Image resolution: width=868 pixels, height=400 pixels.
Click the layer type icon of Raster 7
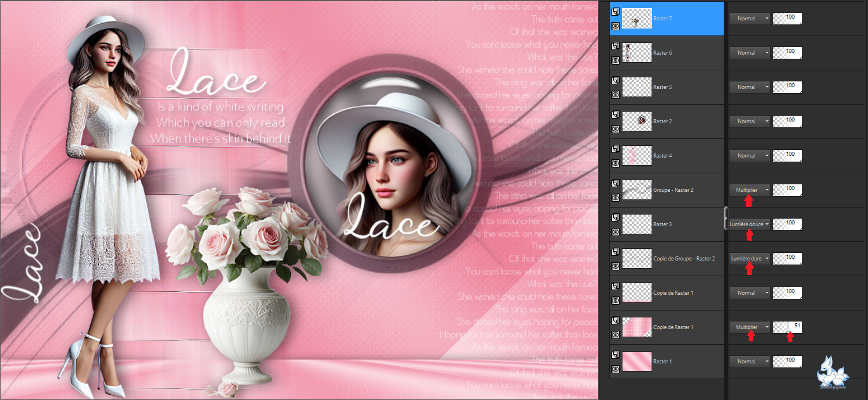[x=616, y=12]
